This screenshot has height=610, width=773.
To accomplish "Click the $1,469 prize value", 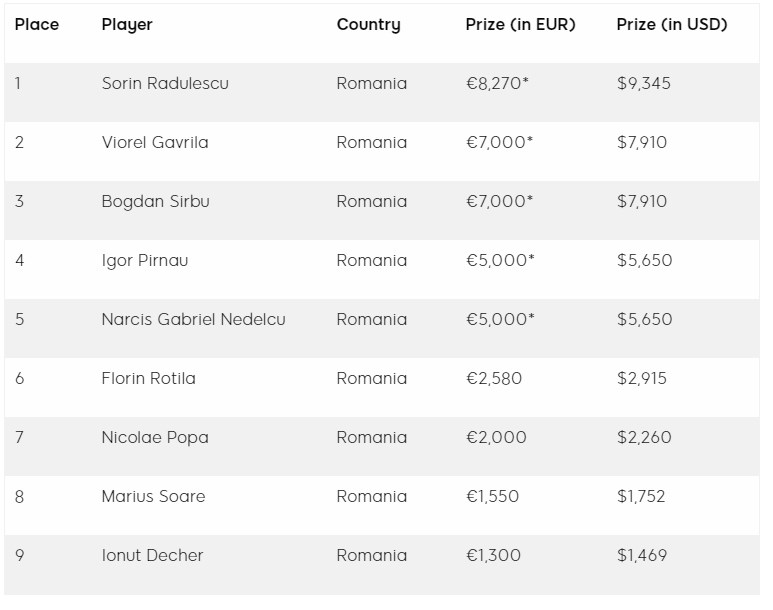I will click(642, 556).
